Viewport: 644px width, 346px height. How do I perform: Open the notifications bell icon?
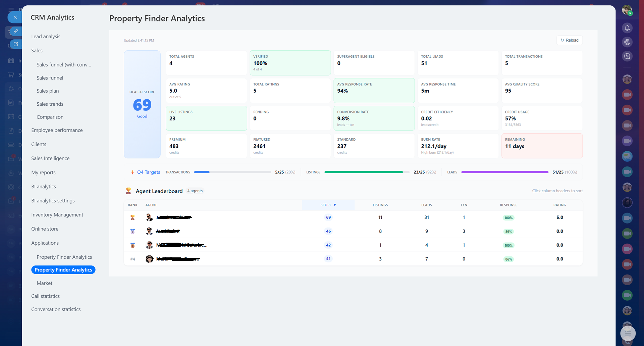pos(627,28)
